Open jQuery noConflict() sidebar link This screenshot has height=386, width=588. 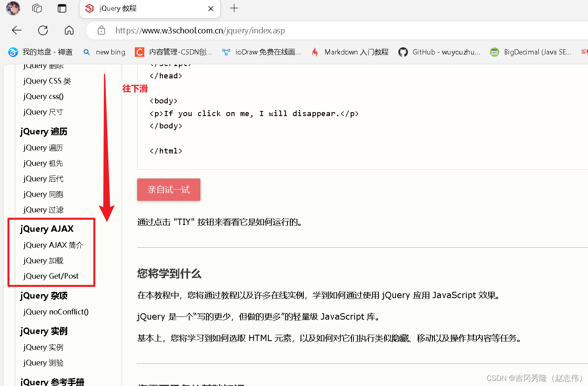coord(56,312)
